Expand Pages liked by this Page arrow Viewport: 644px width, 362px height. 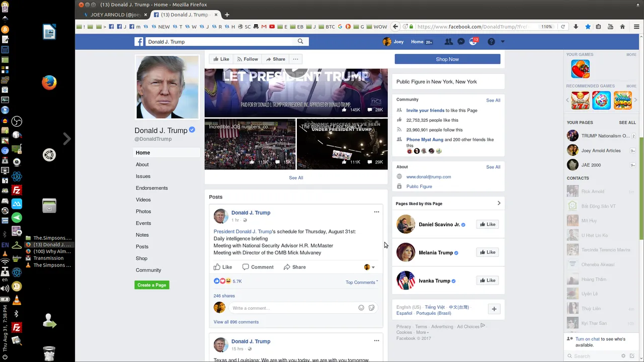[499, 204]
